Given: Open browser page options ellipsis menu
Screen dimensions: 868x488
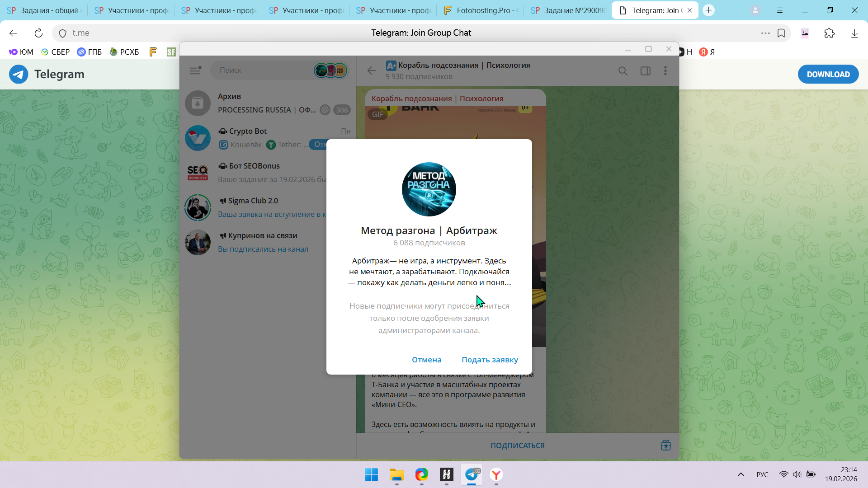Looking at the screenshot, I should 765,33.
